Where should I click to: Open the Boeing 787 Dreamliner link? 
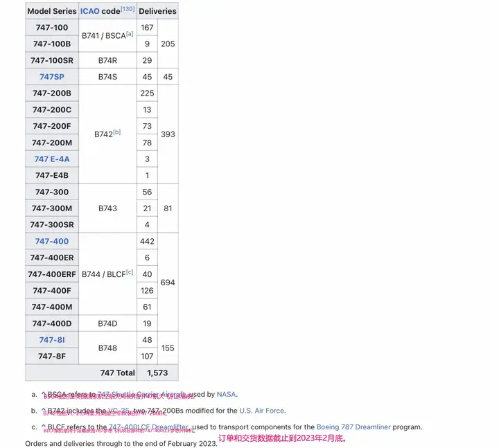353,427
